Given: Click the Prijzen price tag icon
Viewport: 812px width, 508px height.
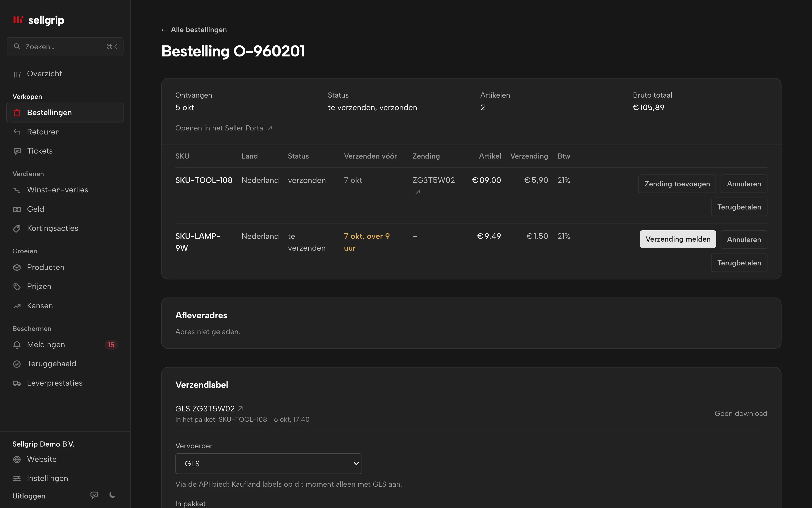Looking at the screenshot, I should pyautogui.click(x=17, y=286).
